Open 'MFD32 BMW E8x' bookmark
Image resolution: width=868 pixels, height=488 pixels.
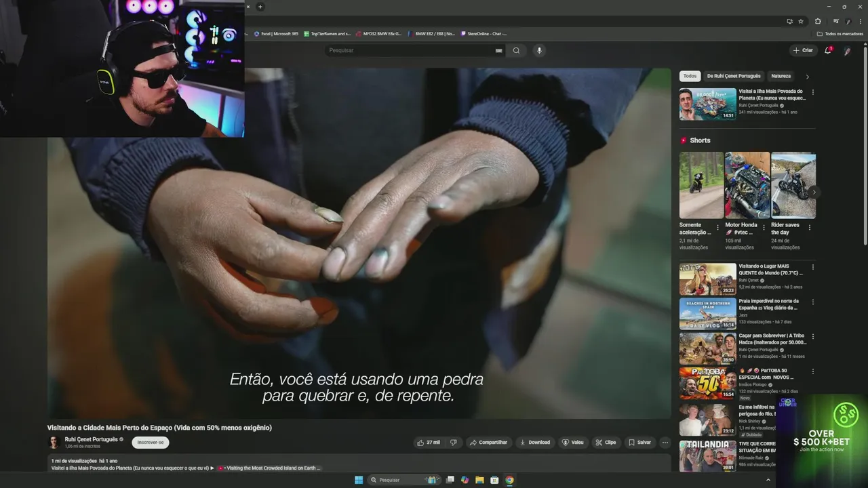[379, 33]
